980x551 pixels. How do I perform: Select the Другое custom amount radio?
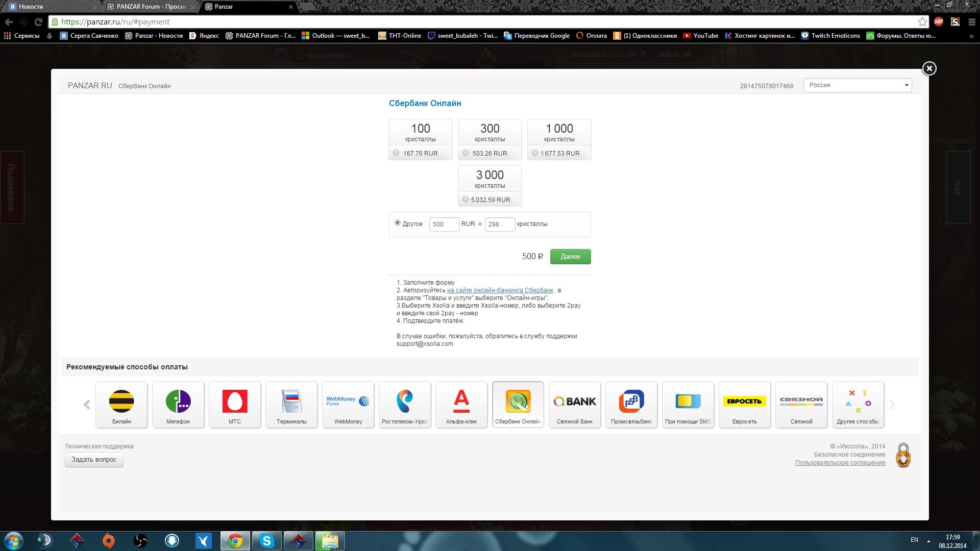pos(398,223)
